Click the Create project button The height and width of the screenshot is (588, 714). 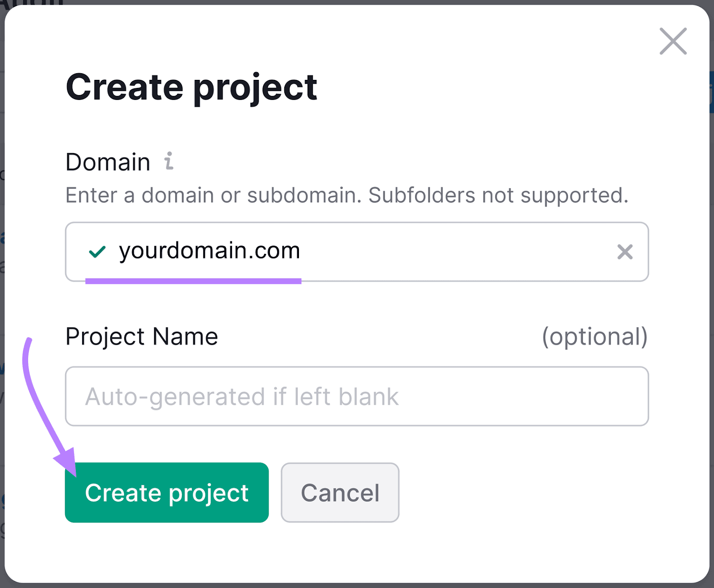tap(167, 493)
